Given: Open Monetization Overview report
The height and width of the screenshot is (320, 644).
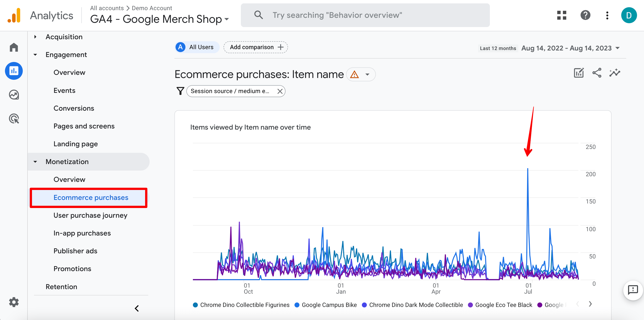Looking at the screenshot, I should tap(69, 180).
